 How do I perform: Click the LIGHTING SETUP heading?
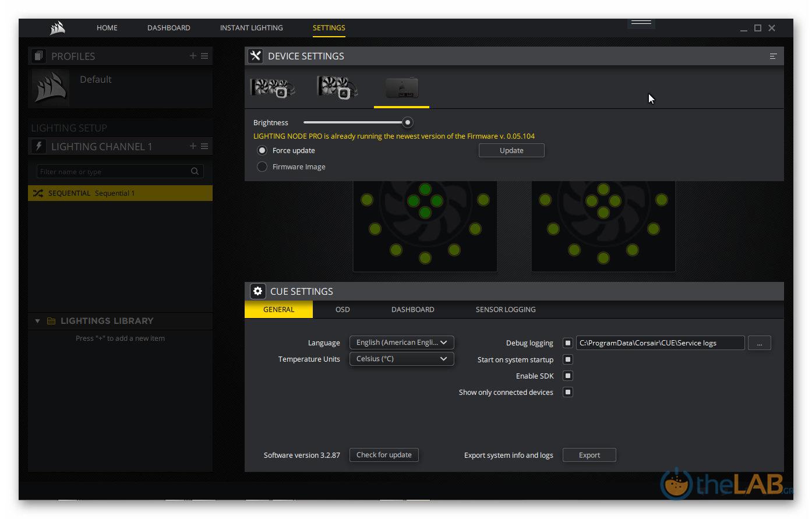coord(69,128)
